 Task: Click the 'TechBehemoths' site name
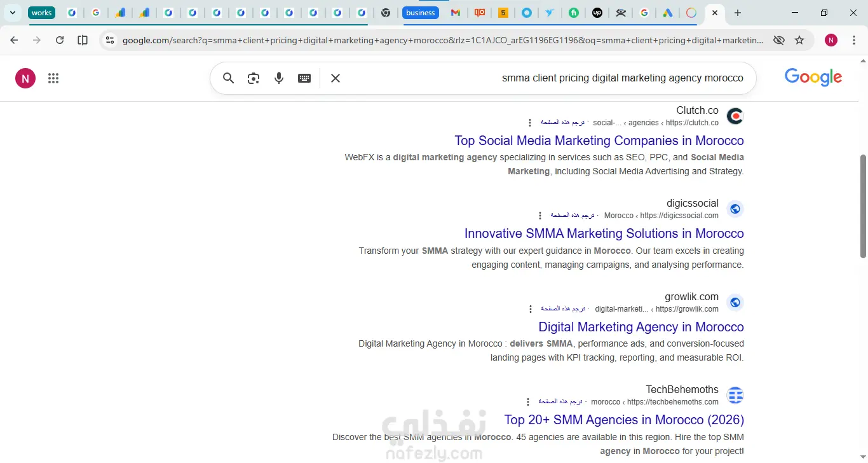682,389
